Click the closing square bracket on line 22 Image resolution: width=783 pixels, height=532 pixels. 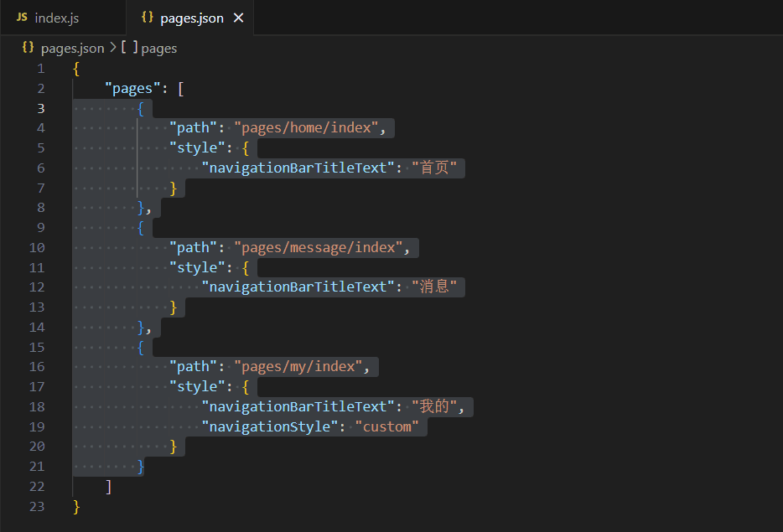[109, 487]
